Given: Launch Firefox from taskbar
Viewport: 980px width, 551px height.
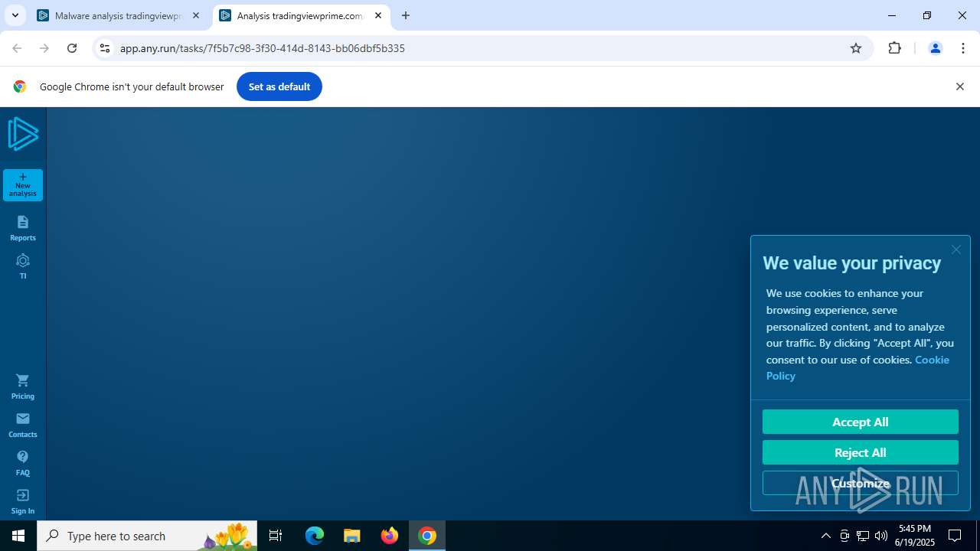Looking at the screenshot, I should click(390, 536).
